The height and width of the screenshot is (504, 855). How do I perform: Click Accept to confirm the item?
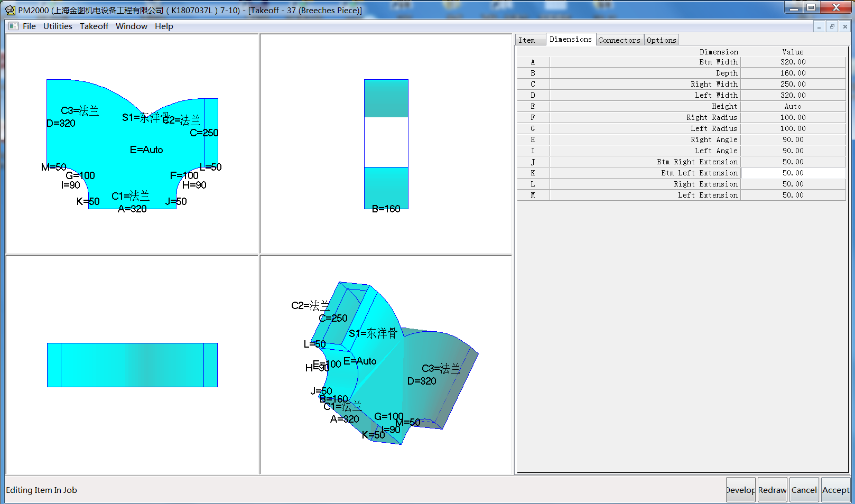click(835, 490)
